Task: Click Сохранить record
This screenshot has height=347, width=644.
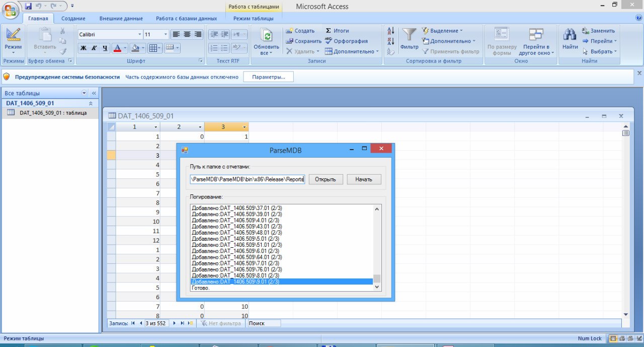Action: [304, 41]
